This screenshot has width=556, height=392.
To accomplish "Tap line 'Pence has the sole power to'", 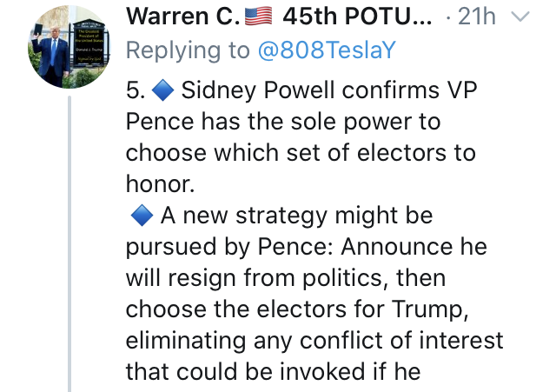I will [283, 122].
